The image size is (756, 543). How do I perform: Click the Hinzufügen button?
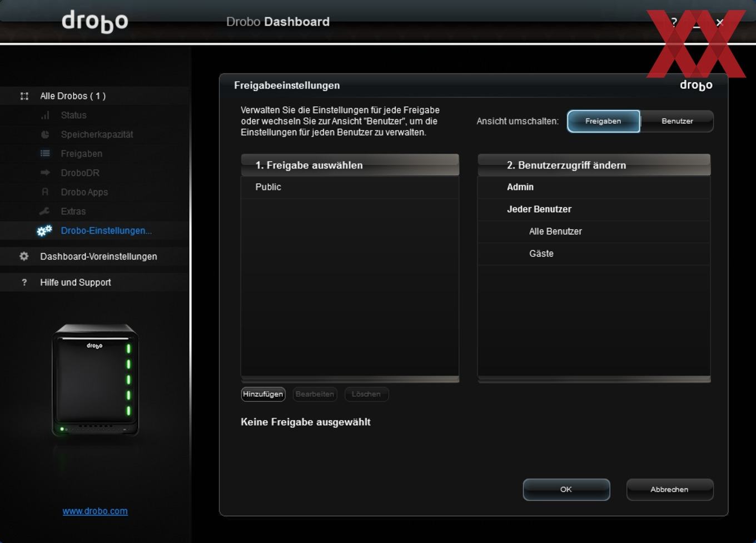click(x=263, y=394)
